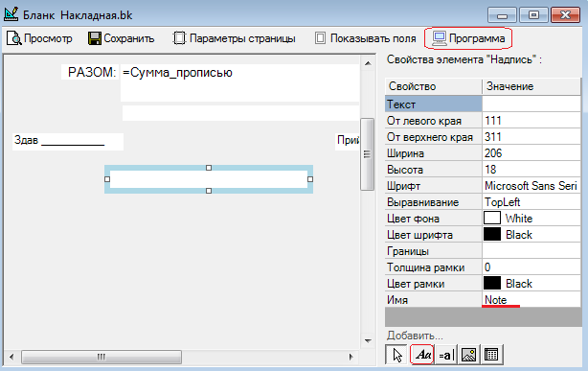Image resolution: width=588 pixels, height=371 pixels.
Task: Click the Просмотр preview icon
Action: pos(14,38)
